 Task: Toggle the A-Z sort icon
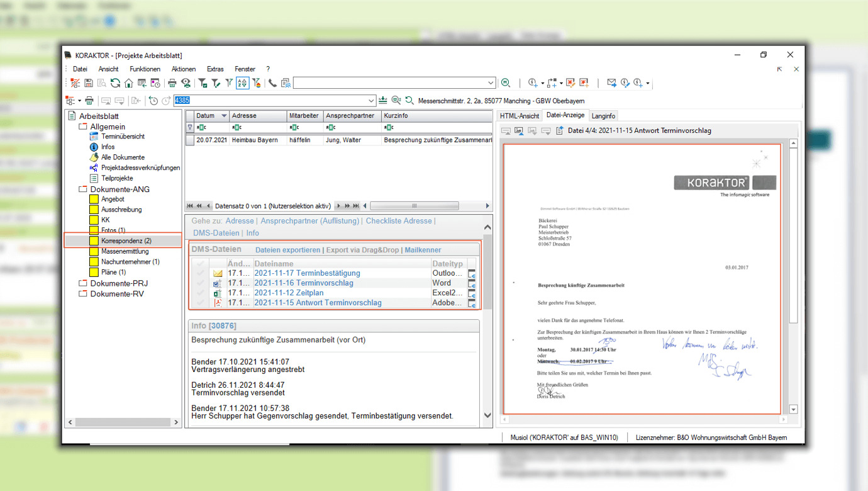242,83
